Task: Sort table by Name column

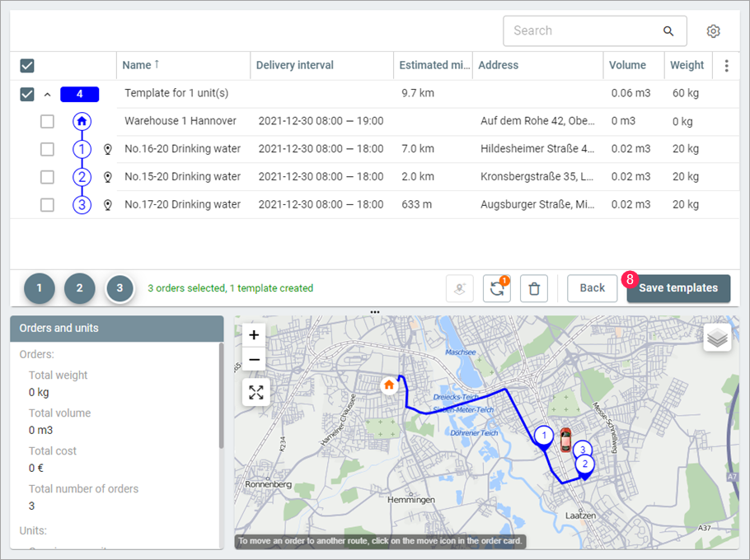Action: 137,65
